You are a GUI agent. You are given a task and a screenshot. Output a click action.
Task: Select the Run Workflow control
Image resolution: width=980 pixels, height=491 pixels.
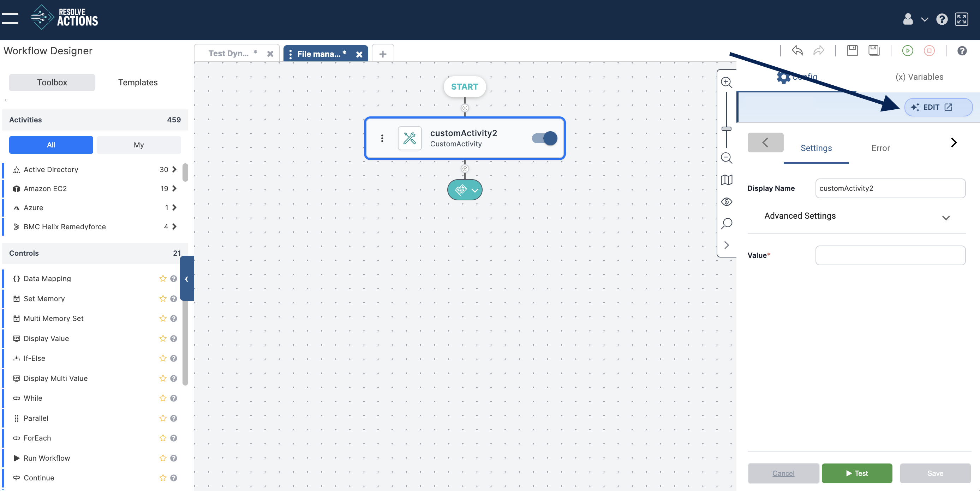click(x=46, y=458)
